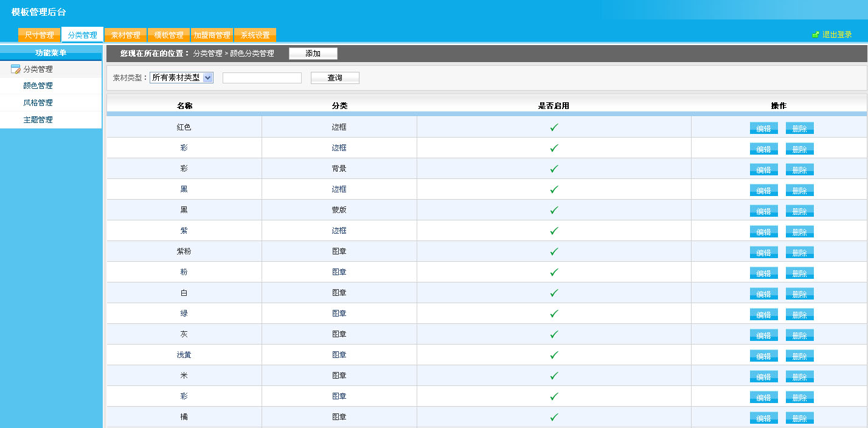
Task: Delete the 黑 边框 row
Action: (x=800, y=191)
